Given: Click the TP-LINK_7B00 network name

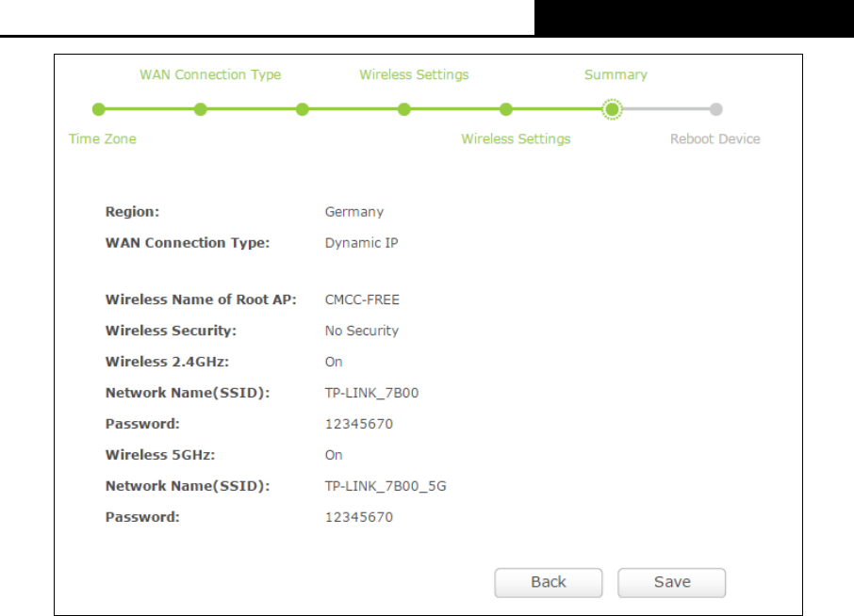Looking at the screenshot, I should pos(372,393).
